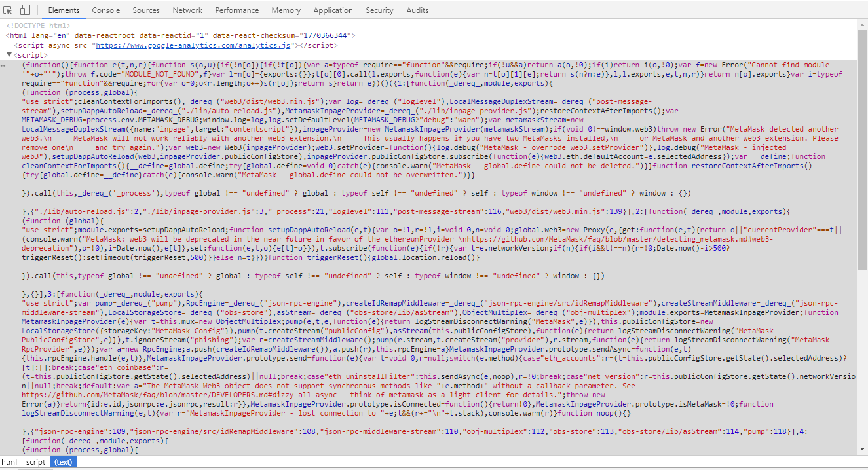The image size is (868, 470).
Task: Click the script breadcrumb
Action: click(35, 462)
